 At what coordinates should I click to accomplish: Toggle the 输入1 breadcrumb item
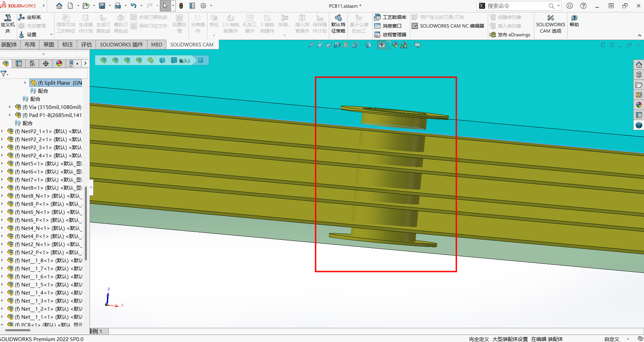tap(181, 61)
